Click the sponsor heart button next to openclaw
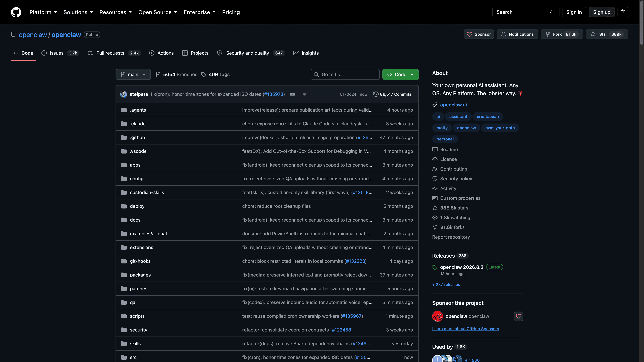 click(x=519, y=316)
